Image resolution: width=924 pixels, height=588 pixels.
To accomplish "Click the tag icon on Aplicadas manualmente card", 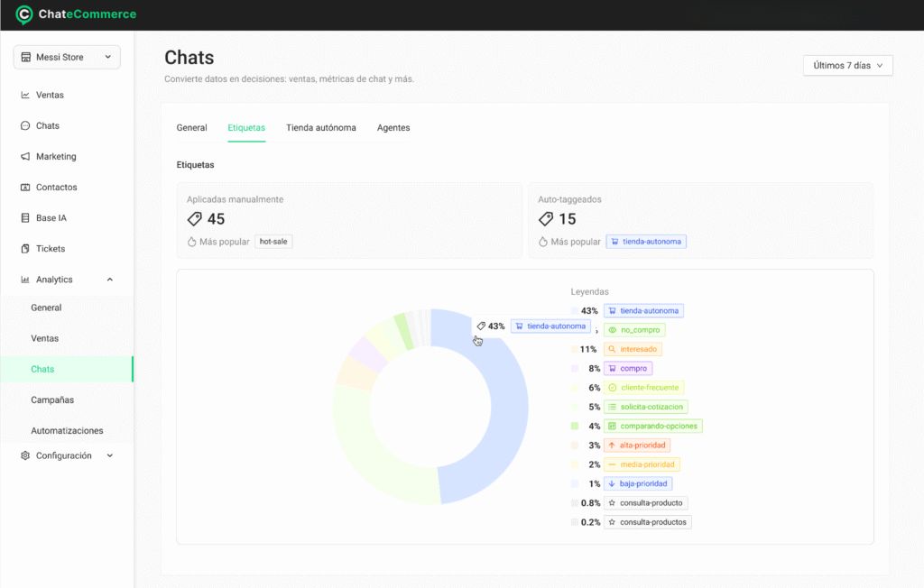I will pyautogui.click(x=195, y=218).
